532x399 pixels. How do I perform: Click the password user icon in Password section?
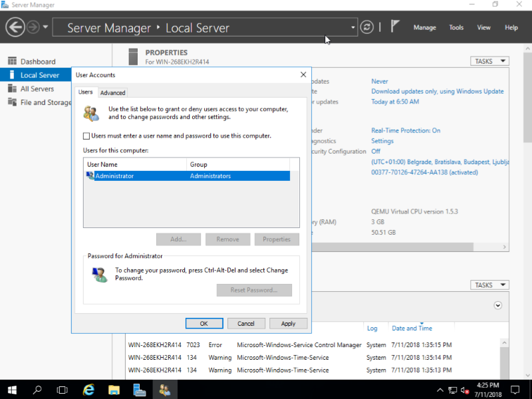(100, 275)
